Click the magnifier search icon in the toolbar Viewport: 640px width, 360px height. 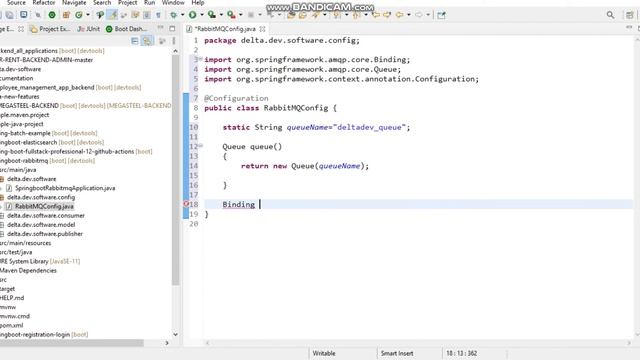coord(610,15)
